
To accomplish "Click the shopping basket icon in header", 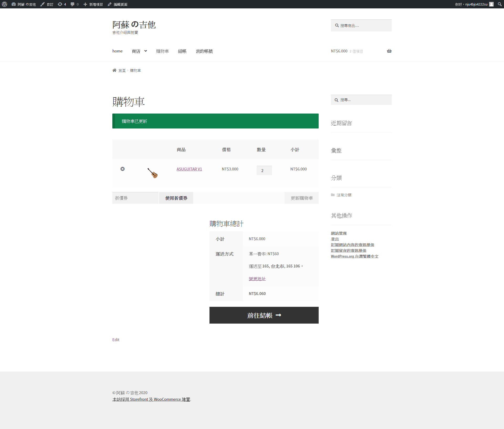I will tap(389, 51).
